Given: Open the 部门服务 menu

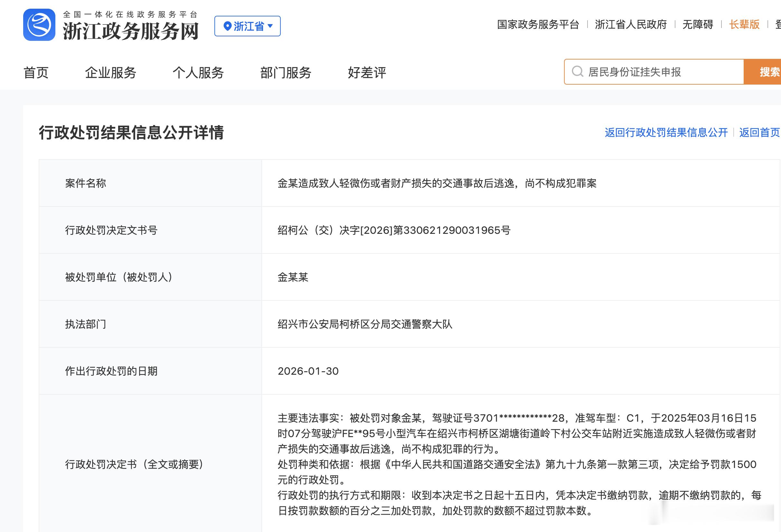Looking at the screenshot, I should click(286, 73).
